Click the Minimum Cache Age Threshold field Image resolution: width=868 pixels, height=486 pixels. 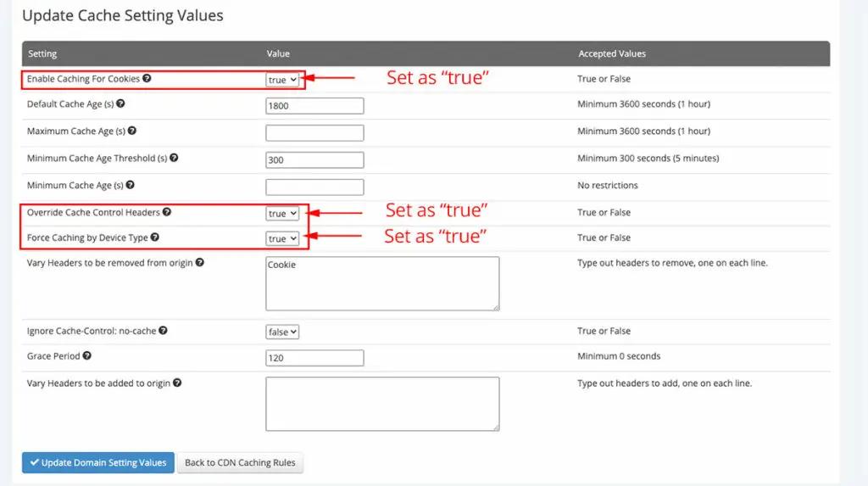pos(314,159)
